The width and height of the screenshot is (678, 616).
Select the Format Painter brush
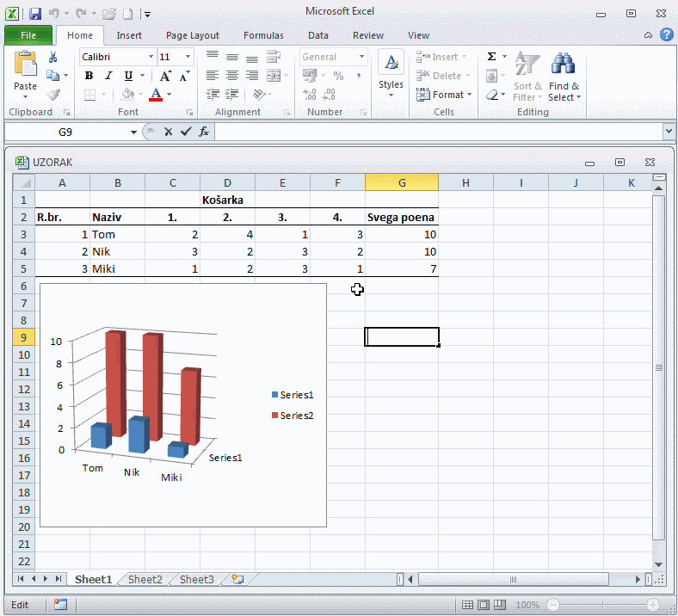point(53,95)
